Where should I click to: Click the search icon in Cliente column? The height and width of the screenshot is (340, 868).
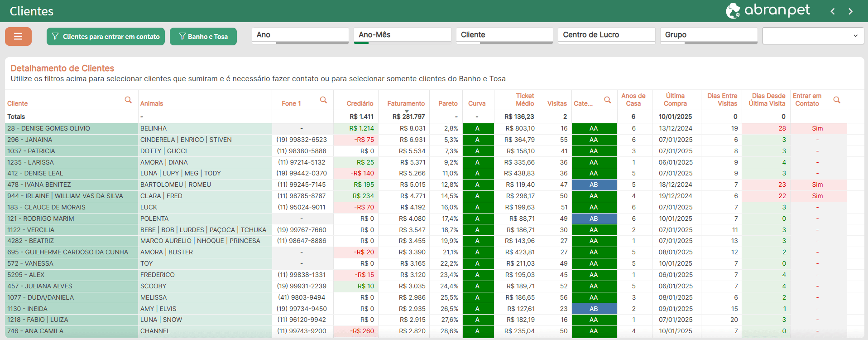pyautogui.click(x=128, y=100)
